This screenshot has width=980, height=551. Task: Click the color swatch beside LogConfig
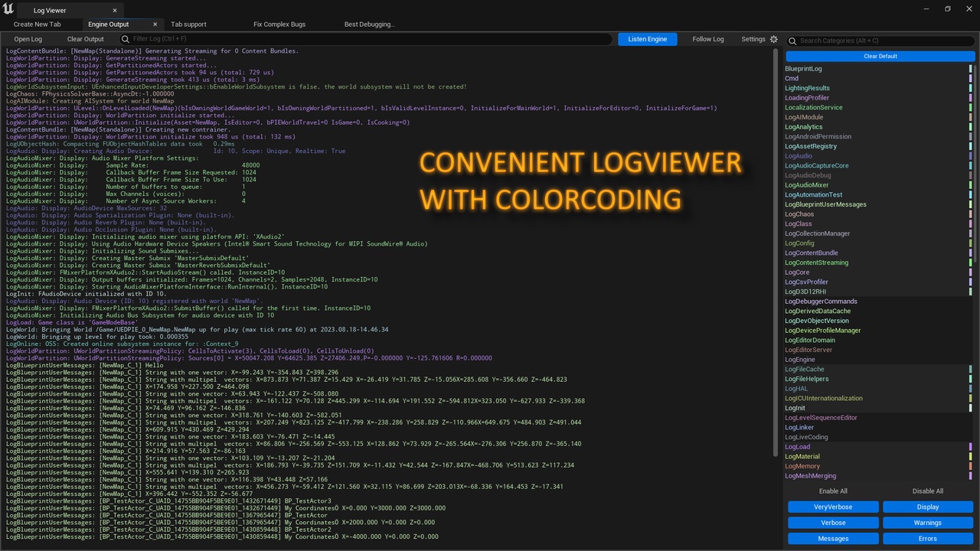[971, 243]
